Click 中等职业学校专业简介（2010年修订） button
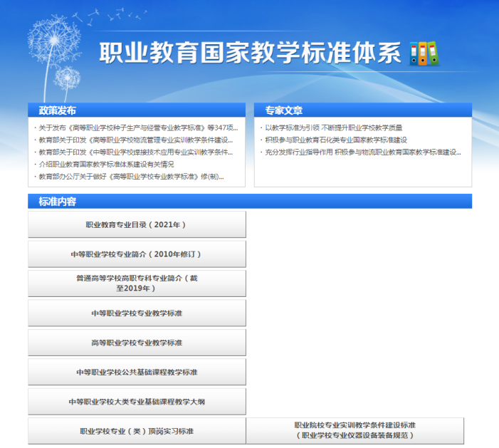 click(x=137, y=254)
